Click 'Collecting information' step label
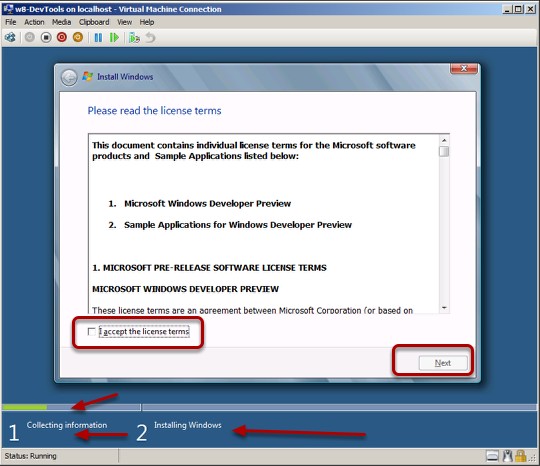This screenshot has height=466, width=540. pyautogui.click(x=67, y=425)
